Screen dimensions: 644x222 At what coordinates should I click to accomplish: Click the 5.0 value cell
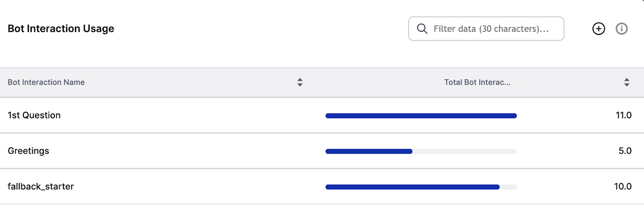[625, 151]
